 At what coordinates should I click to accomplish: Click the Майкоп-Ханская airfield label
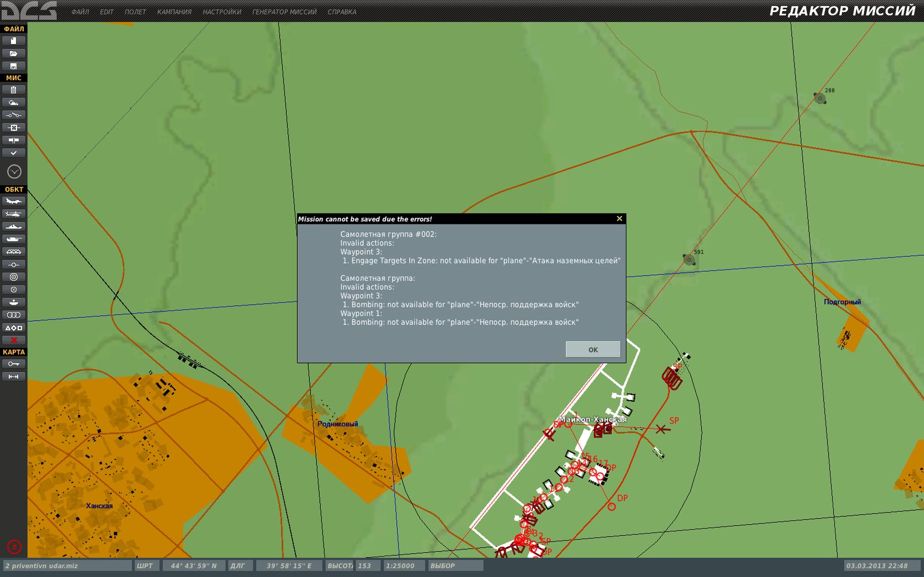(x=593, y=420)
